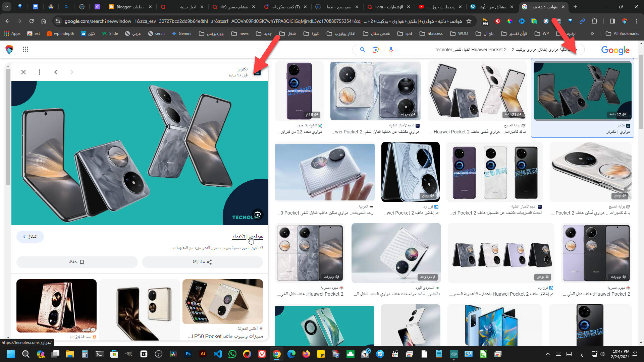Click the voice search microphone icon
Viewport: 644px width, 362px height.
[391, 50]
